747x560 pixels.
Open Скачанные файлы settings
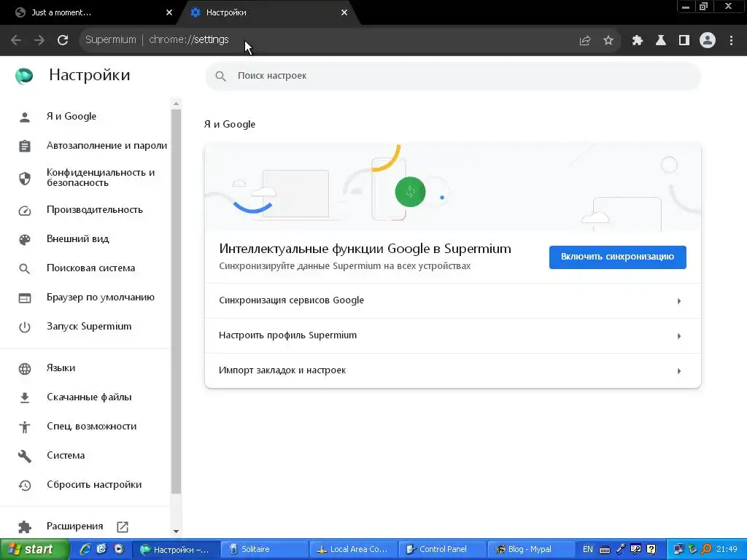(x=89, y=397)
